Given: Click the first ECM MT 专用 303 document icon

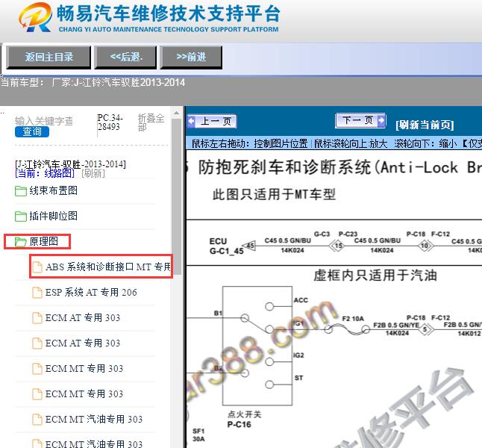Looking at the screenshot, I should pyautogui.click(x=37, y=368).
